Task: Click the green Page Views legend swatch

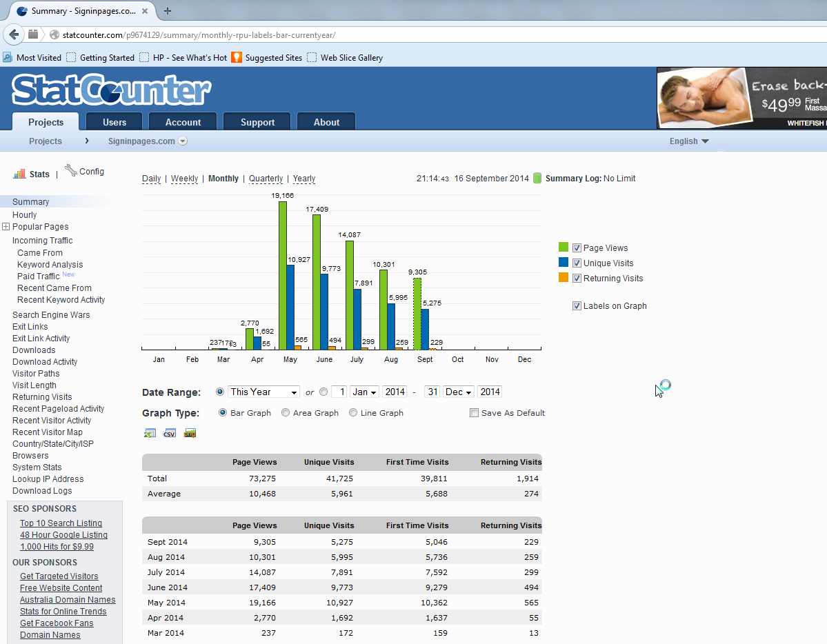Action: pyautogui.click(x=564, y=248)
